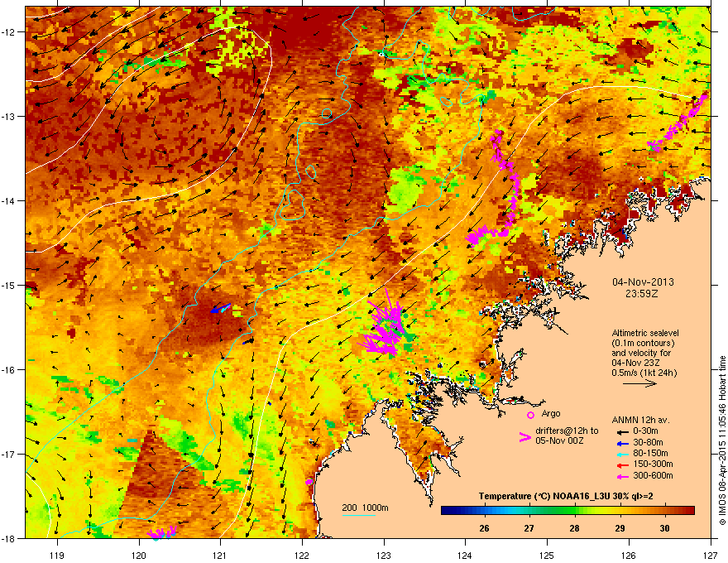Click longitude axis label 123
The height and width of the screenshot is (563, 728).
[x=384, y=555]
